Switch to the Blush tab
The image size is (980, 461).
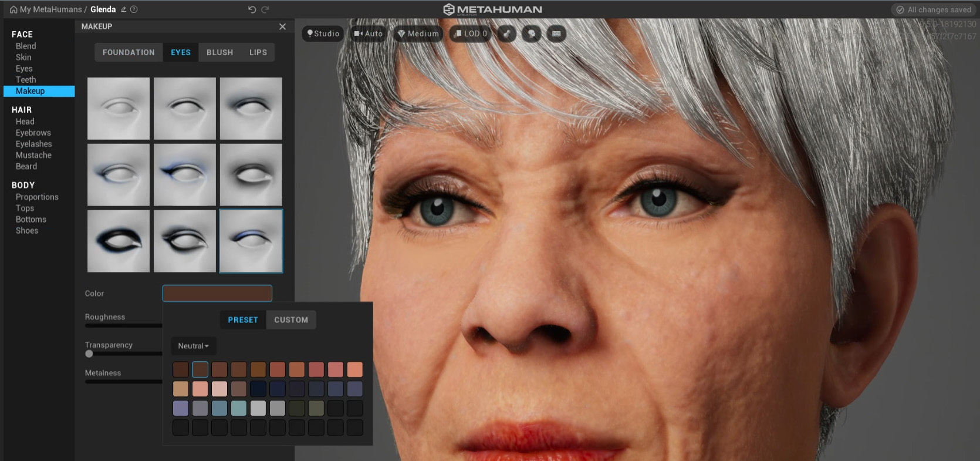[x=219, y=52]
